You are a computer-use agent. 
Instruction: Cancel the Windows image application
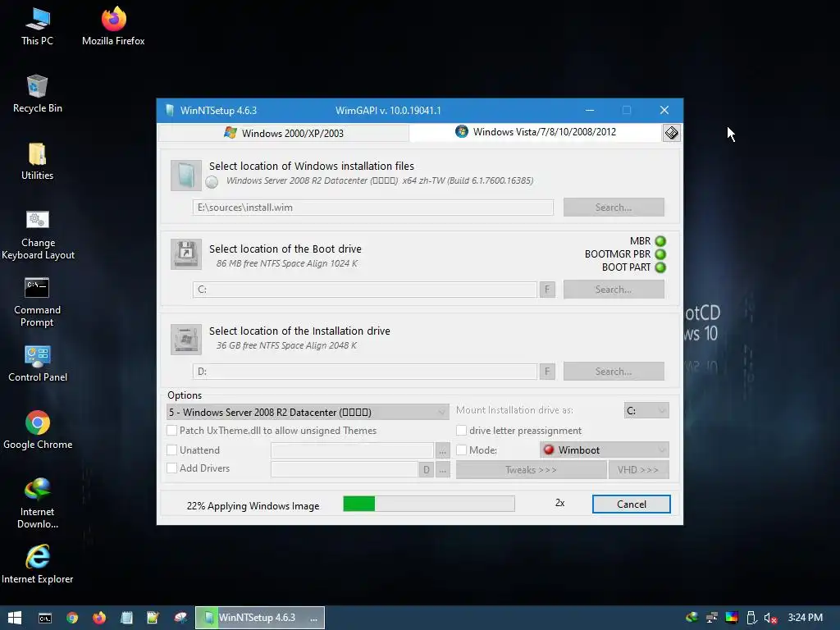pyautogui.click(x=631, y=504)
